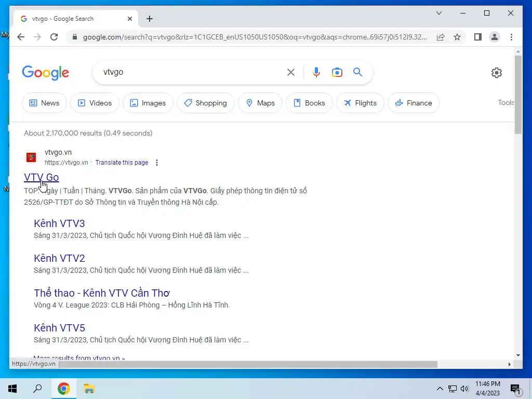Click the horizontal scrollbar right arrow
This screenshot has height=399, width=532.
coord(509,364)
